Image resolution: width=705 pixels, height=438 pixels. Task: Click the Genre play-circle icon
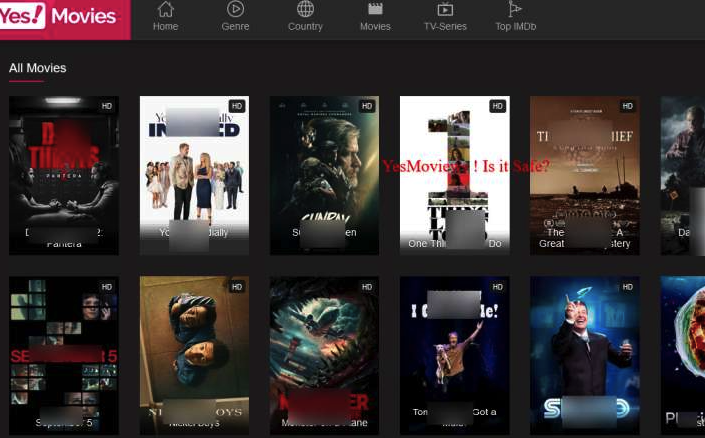coord(235,9)
